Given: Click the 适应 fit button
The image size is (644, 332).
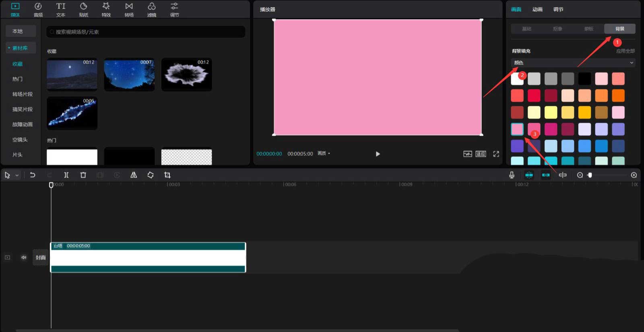Looking at the screenshot, I should point(481,154).
